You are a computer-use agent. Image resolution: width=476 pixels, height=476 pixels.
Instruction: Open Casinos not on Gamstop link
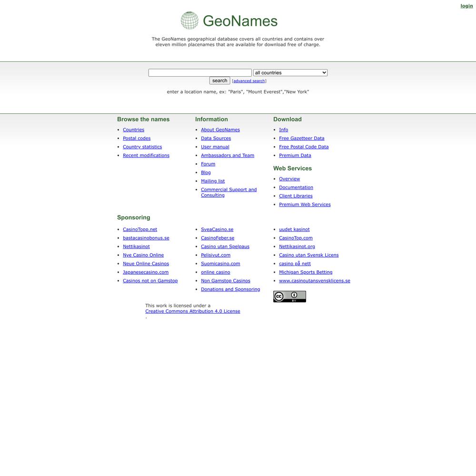click(150, 280)
